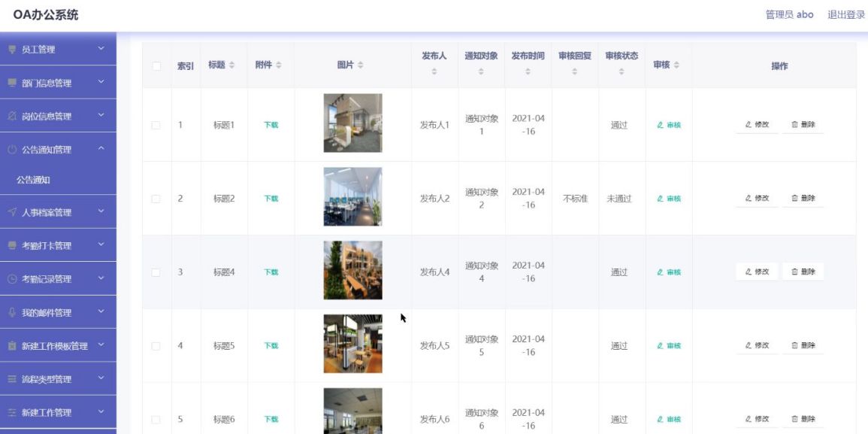Download attachment for 标题2
The image size is (868, 434).
pyautogui.click(x=271, y=199)
